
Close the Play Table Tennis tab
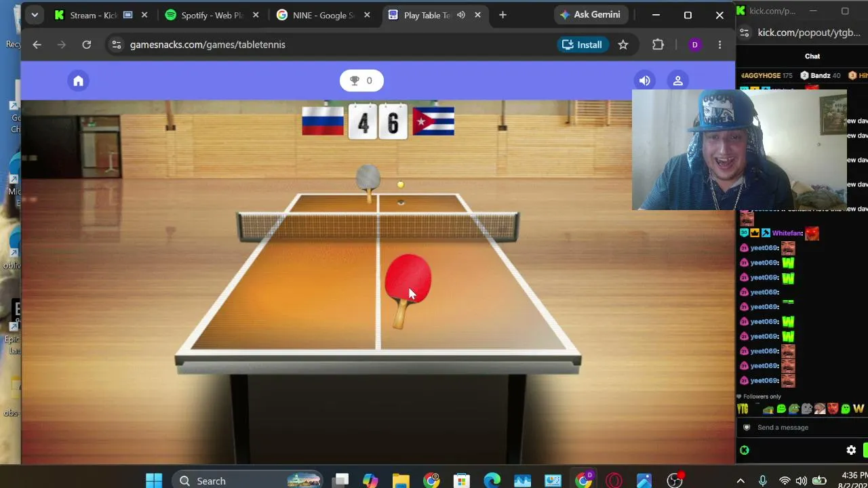click(x=477, y=15)
